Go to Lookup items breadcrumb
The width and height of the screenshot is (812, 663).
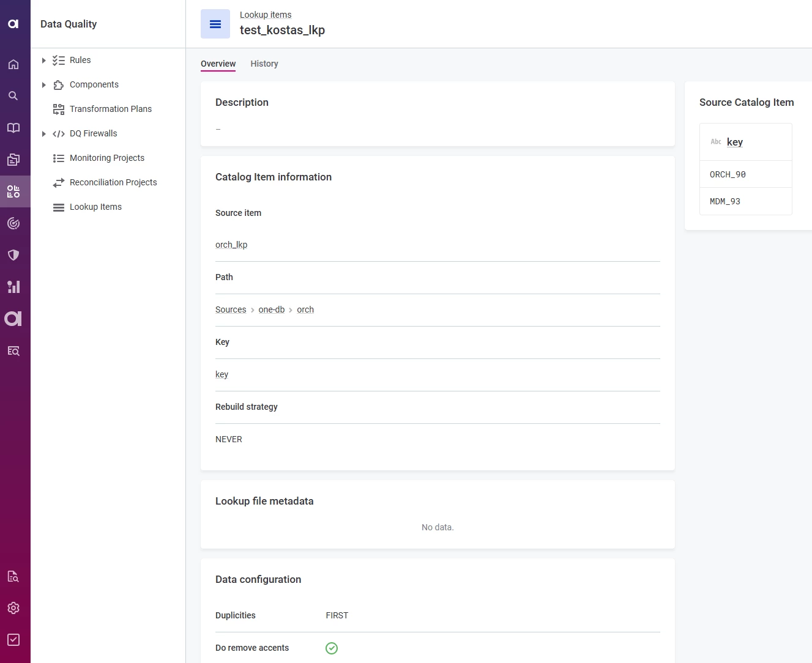266,15
